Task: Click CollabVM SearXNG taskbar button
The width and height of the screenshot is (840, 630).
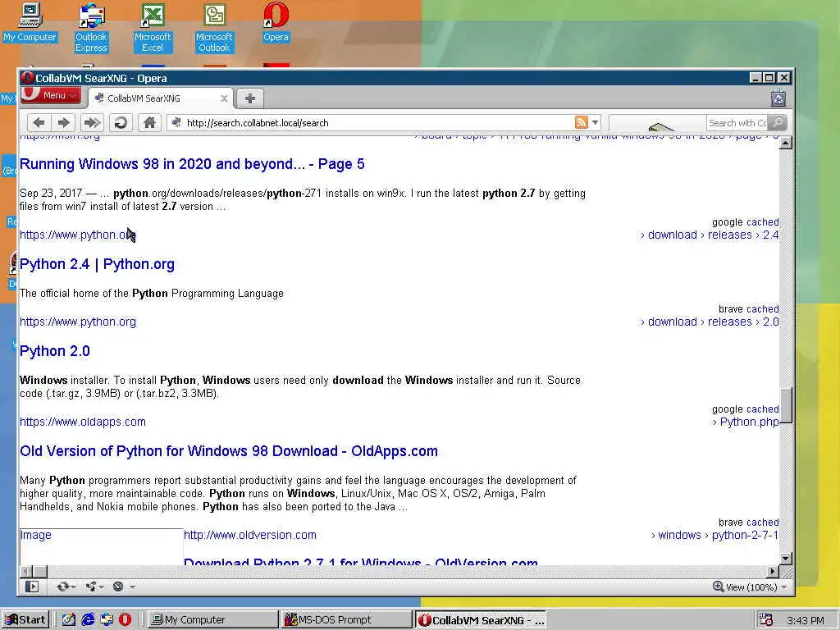Action: point(481,620)
